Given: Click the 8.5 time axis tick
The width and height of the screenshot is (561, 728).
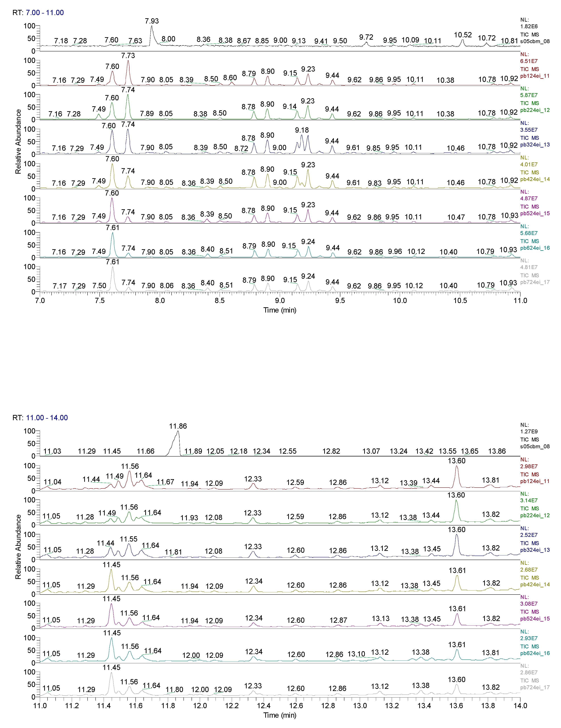Looking at the screenshot, I should point(220,301).
